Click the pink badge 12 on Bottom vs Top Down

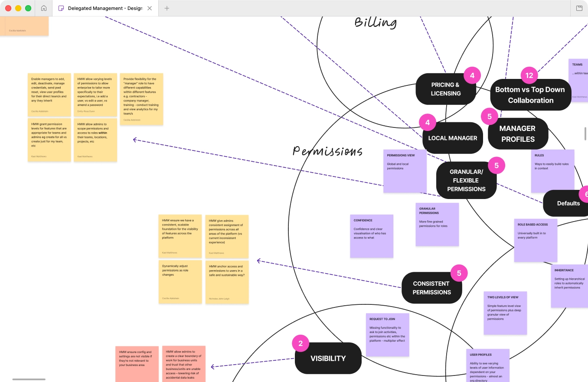[529, 75]
